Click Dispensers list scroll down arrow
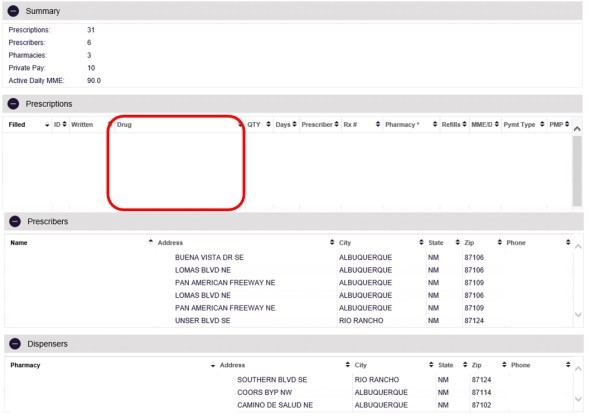The width and height of the screenshot is (589, 419). coord(578,399)
